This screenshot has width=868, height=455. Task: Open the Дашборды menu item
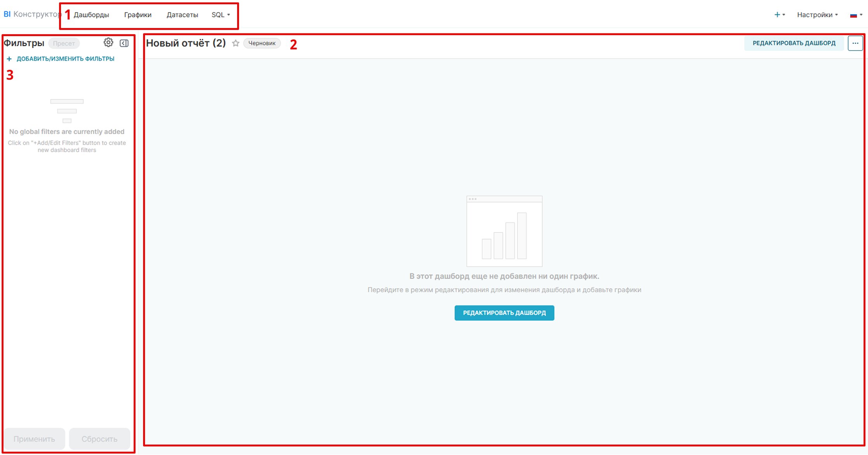(x=91, y=15)
